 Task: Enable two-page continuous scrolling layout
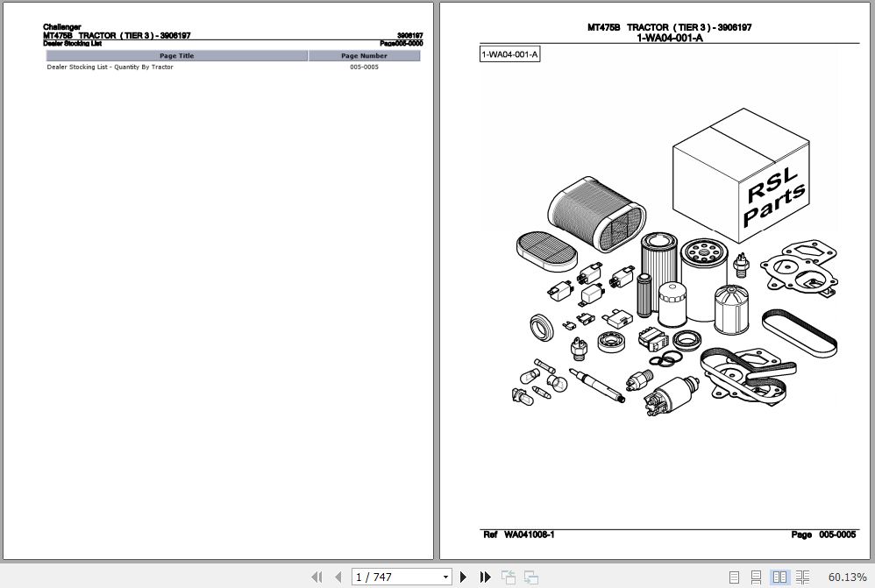(803, 577)
